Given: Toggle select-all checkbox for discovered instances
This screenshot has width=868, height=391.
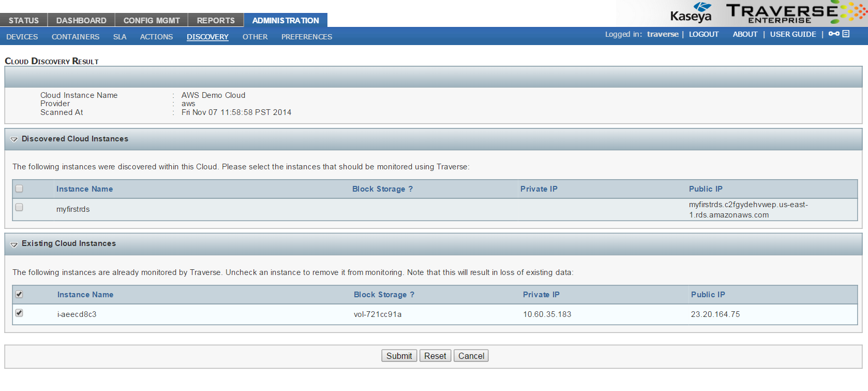Looking at the screenshot, I should click(x=19, y=189).
